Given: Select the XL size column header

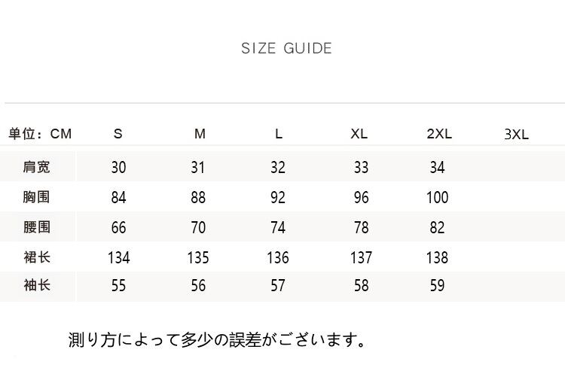Looking at the screenshot, I should 359,134.
